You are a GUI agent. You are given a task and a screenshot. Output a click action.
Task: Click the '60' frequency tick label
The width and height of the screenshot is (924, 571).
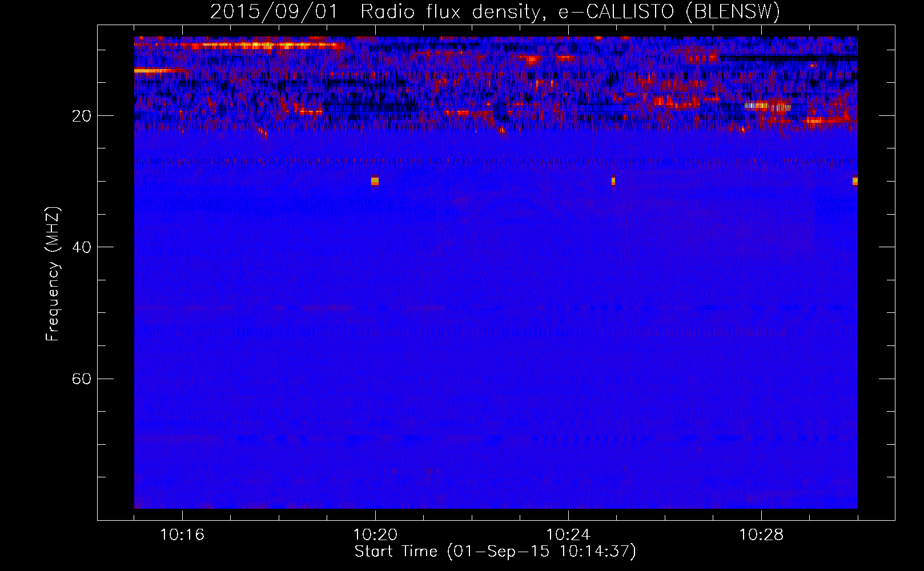[x=81, y=379]
